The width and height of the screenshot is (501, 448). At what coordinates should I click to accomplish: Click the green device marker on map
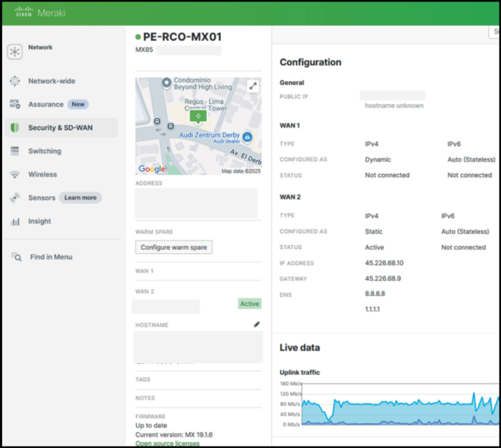[x=198, y=116]
